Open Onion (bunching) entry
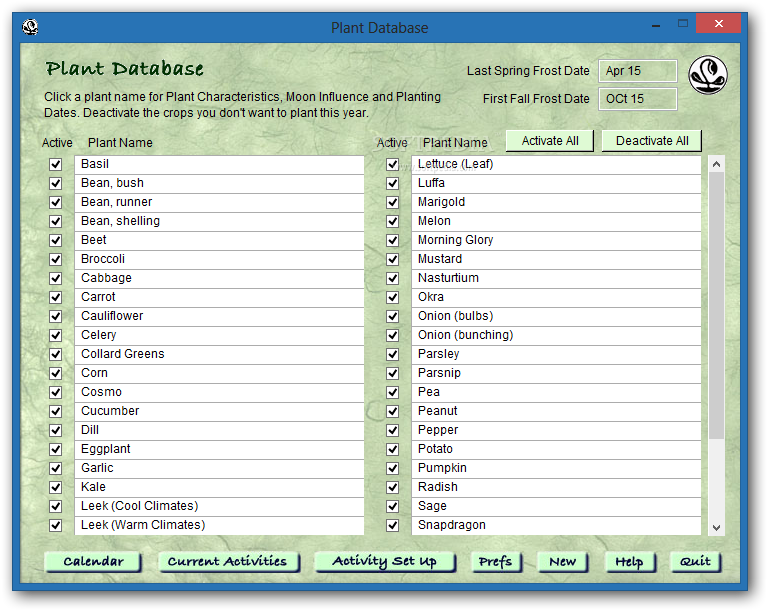This screenshot has height=611, width=768. pos(556,335)
